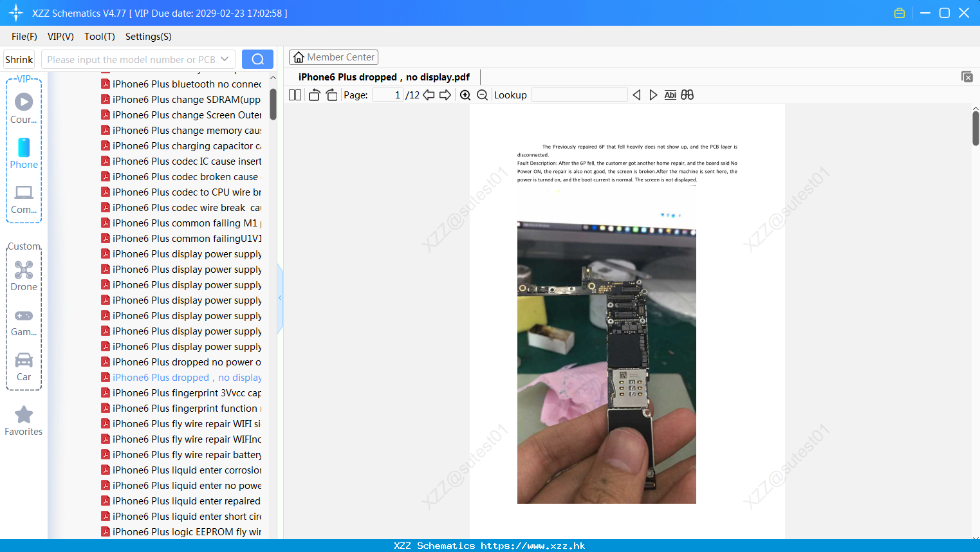This screenshot has height=552, width=980.
Task: Close all document tabs icon
Action: pyautogui.click(x=966, y=77)
